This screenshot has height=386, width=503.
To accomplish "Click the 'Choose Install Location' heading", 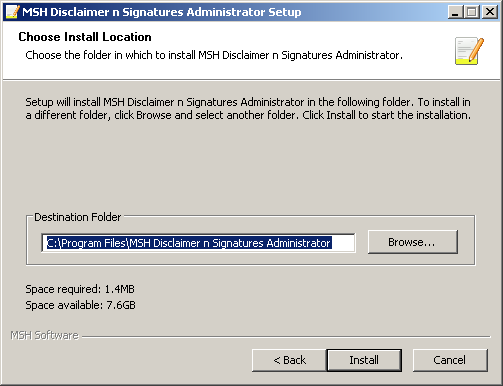I will point(85,37).
